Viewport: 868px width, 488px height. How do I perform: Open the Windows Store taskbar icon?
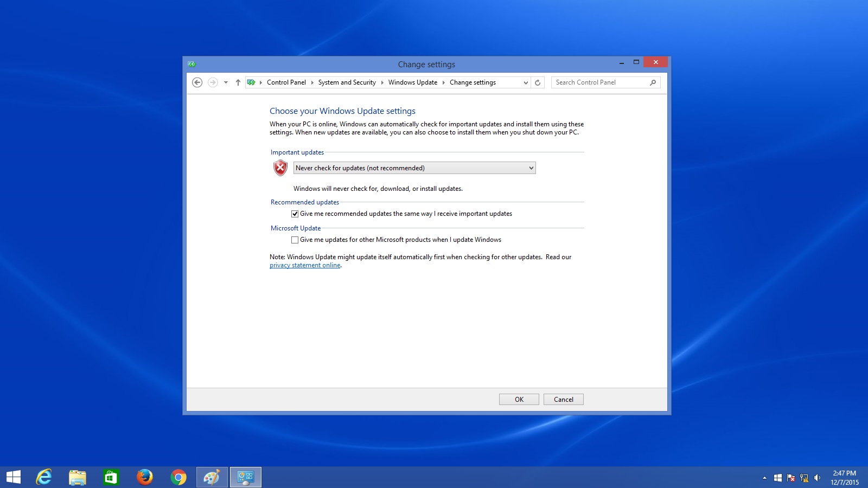click(111, 477)
